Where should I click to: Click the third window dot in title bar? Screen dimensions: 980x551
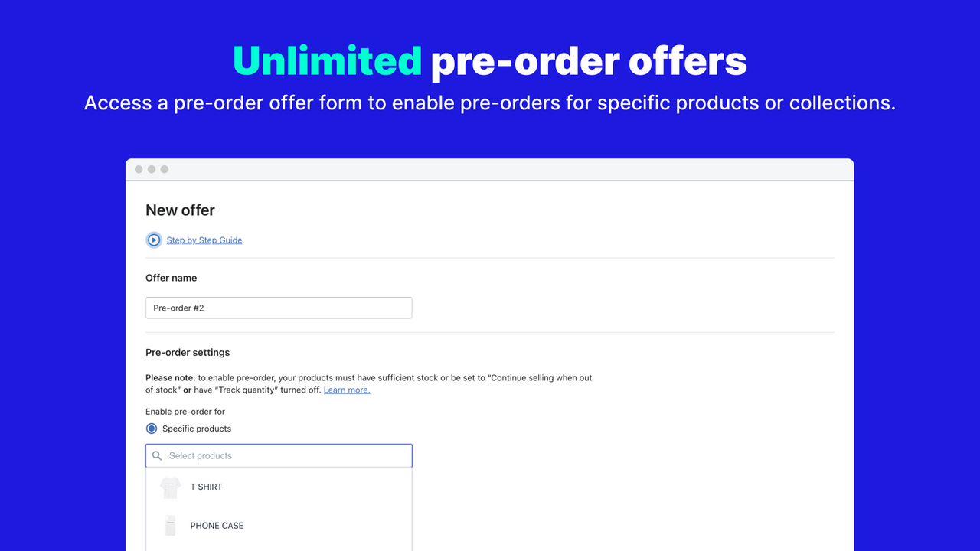pyautogui.click(x=165, y=169)
